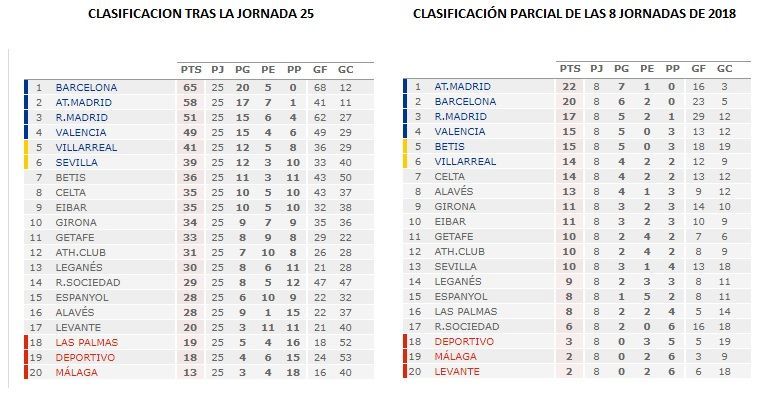Select DEPORTIVO in the right table
Image resolution: width=768 pixels, height=393 pixels.
464,342
